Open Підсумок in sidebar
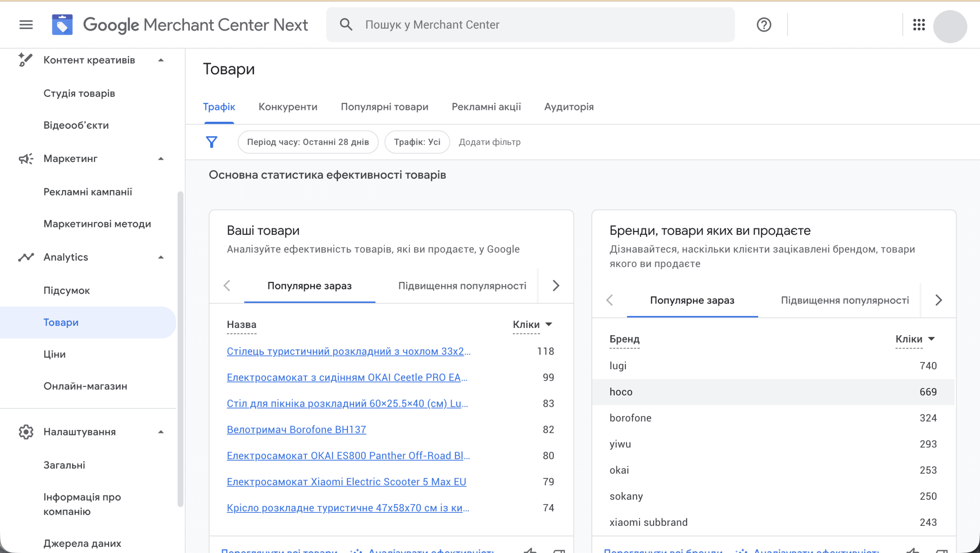980x553 pixels. point(67,290)
